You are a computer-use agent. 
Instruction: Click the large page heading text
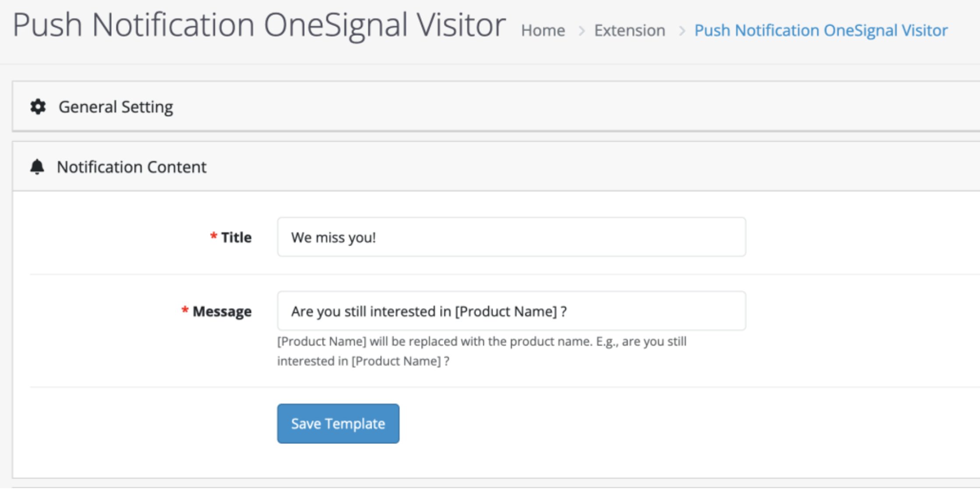coord(259,25)
